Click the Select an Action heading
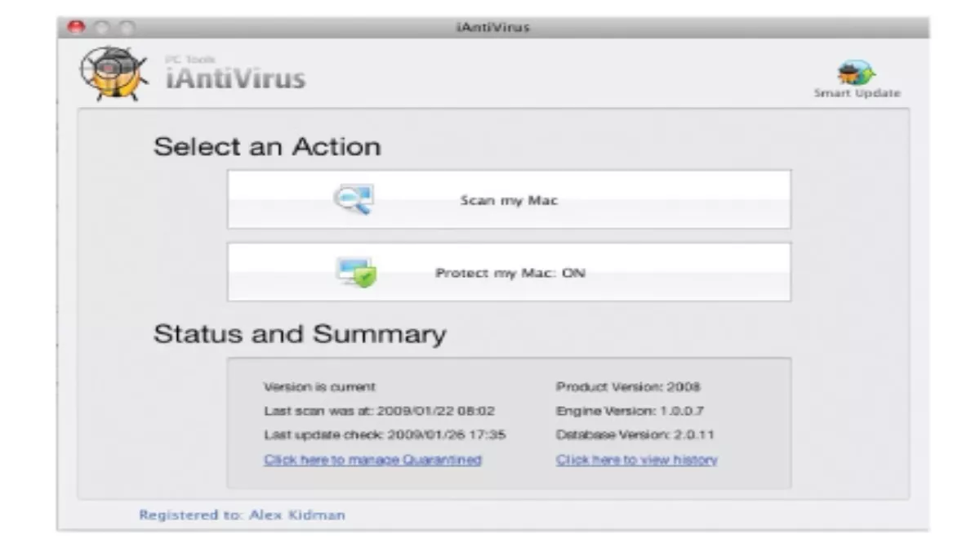980x553 pixels. click(267, 147)
